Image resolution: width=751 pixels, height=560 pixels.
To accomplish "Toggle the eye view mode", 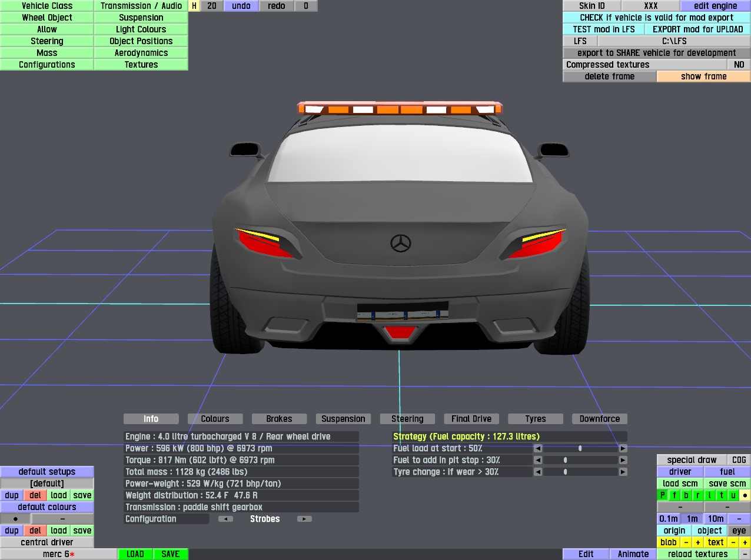I will click(739, 531).
